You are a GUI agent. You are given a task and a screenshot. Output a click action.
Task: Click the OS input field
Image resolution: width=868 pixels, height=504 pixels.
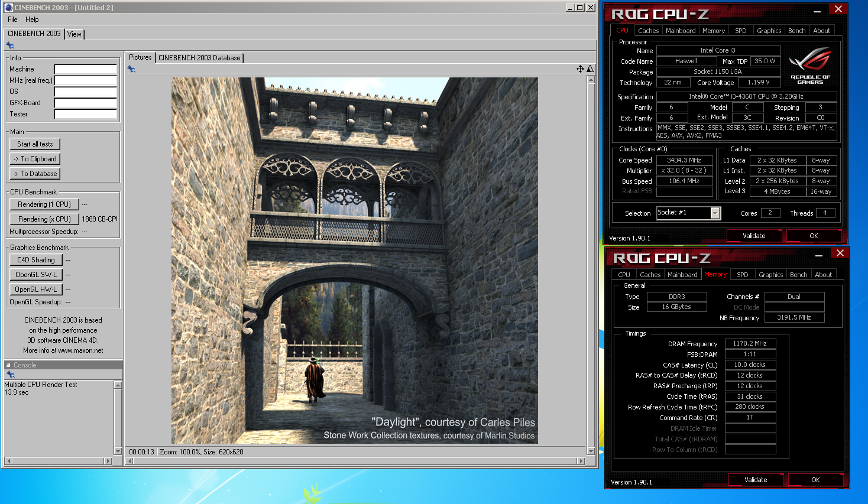86,92
